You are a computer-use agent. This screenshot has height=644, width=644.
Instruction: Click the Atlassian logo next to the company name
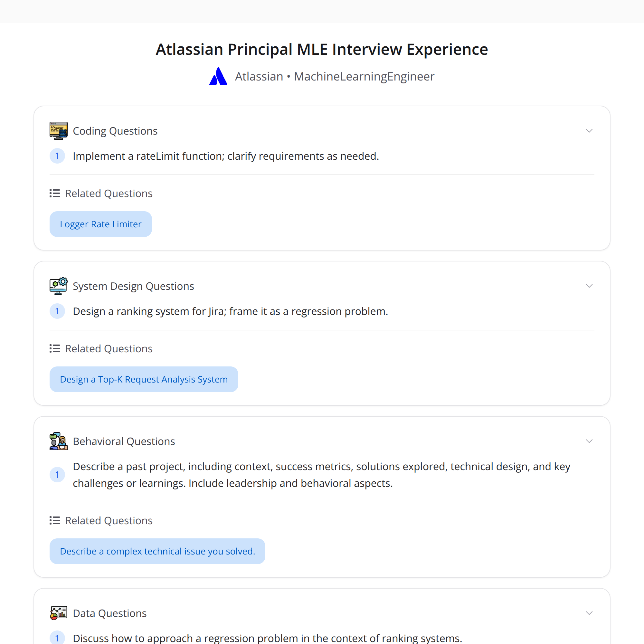(218, 76)
